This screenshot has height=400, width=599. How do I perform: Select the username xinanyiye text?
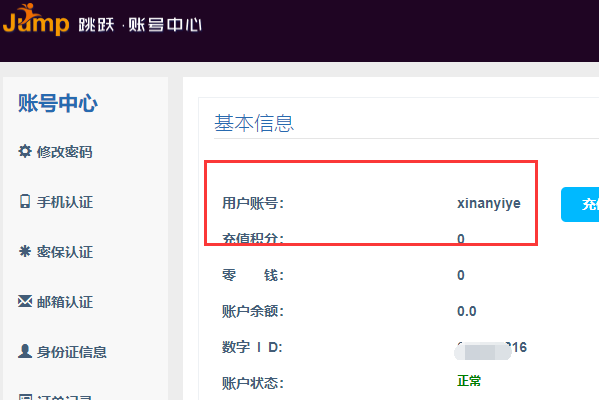489,203
